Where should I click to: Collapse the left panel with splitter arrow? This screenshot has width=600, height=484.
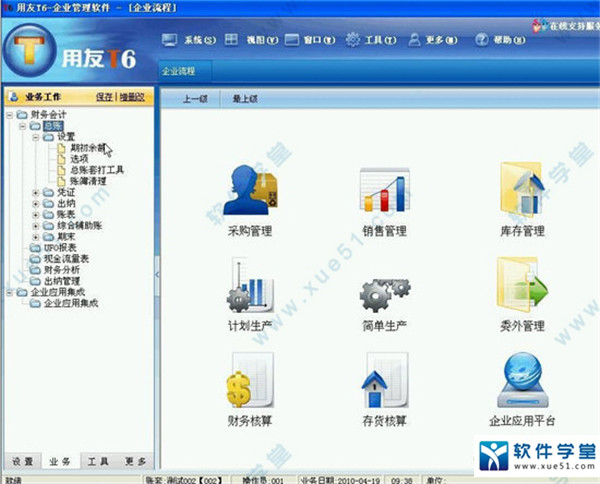click(x=157, y=274)
